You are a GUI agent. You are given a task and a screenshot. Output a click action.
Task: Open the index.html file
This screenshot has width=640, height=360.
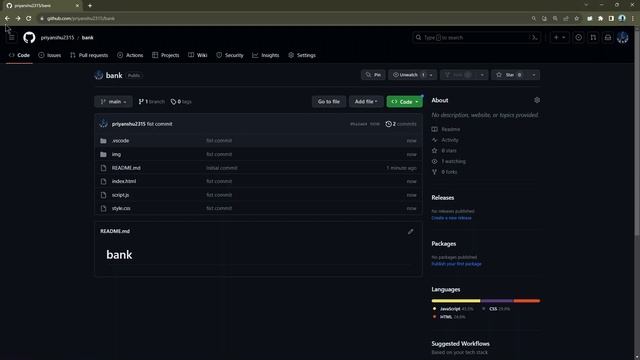124,181
